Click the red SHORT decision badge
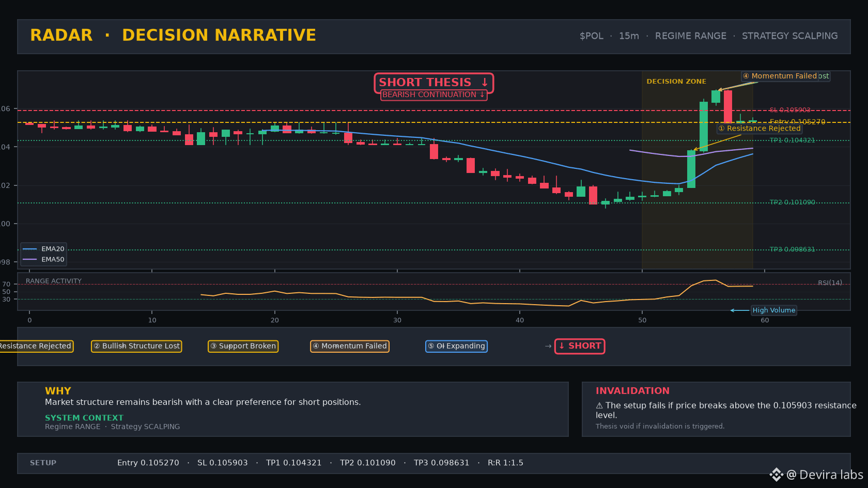Screen dimensions: 868x488 point(580,346)
